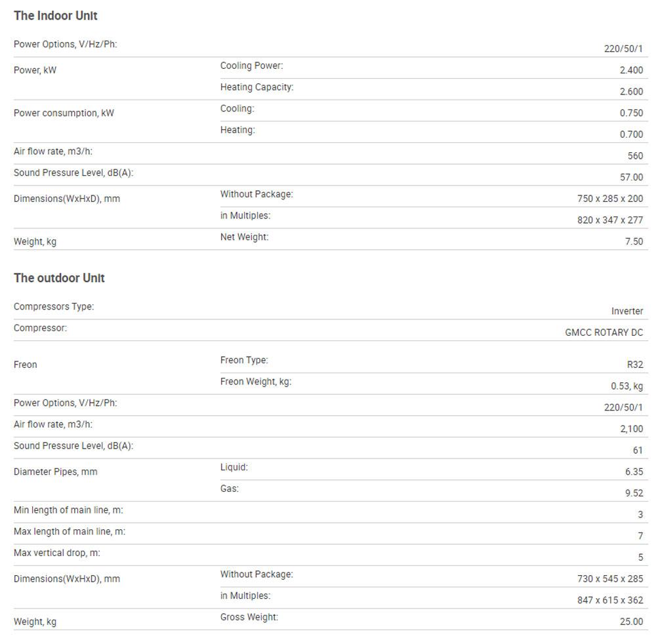Select the Inverter value
The height and width of the screenshot is (644, 656).
627,312
